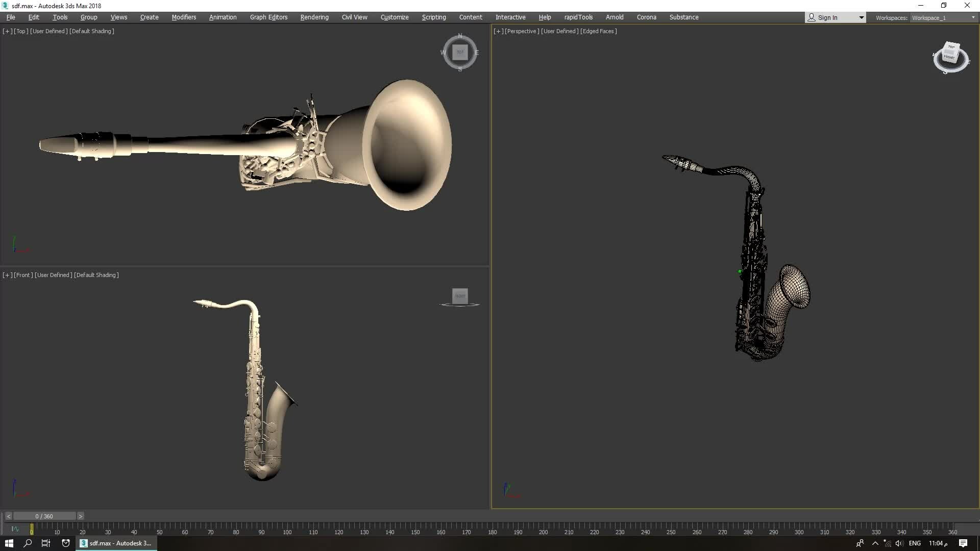Go to the previous frame with the arrow button
Viewport: 980px width, 551px height.
click(8, 516)
